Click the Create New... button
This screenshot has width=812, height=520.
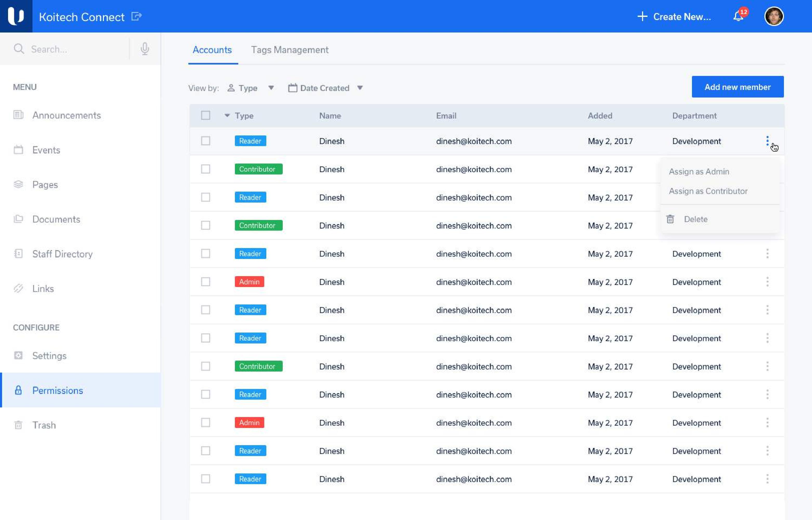pyautogui.click(x=674, y=17)
